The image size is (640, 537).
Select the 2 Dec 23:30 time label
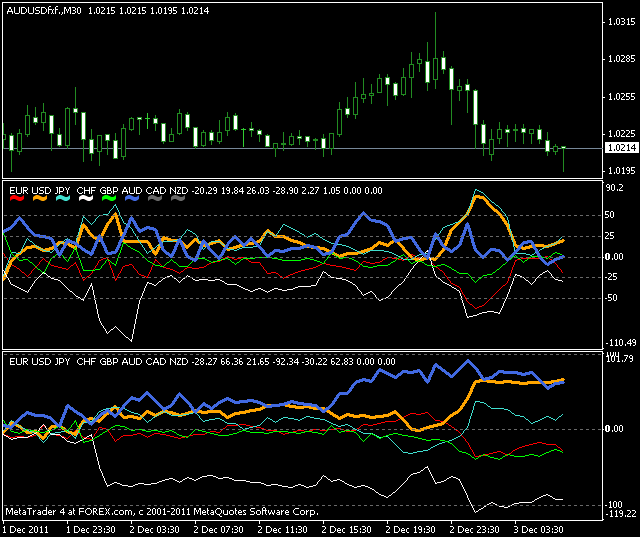click(x=475, y=530)
